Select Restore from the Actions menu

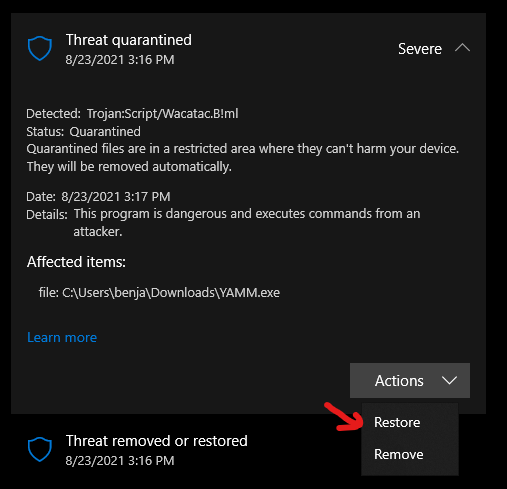point(397,422)
